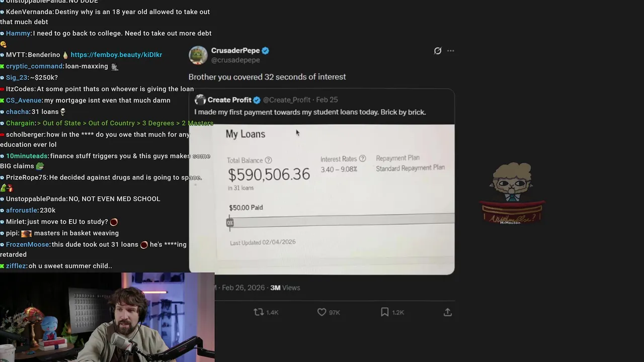This screenshot has height=362, width=644.
Task: Click CrusaderPepe display name
Action: (235, 50)
